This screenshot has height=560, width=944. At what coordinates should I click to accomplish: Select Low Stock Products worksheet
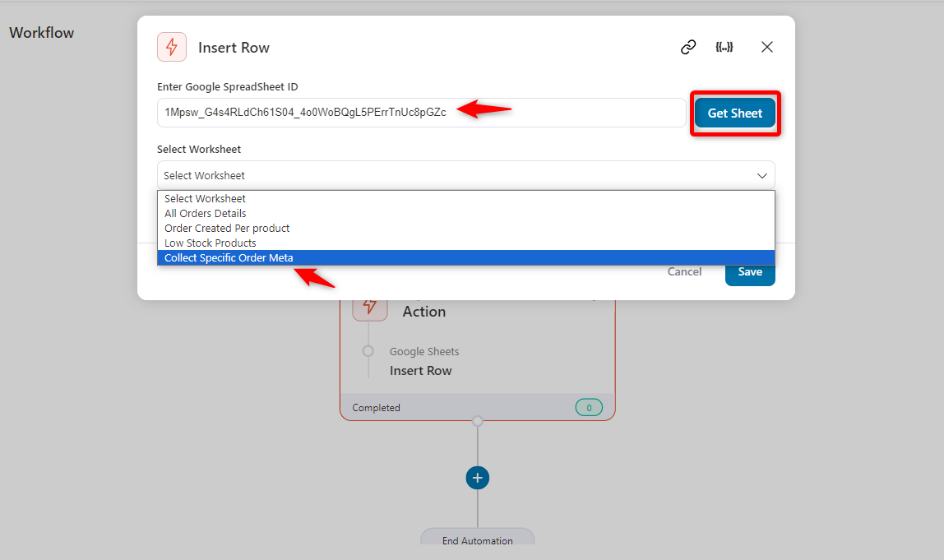pos(466,243)
